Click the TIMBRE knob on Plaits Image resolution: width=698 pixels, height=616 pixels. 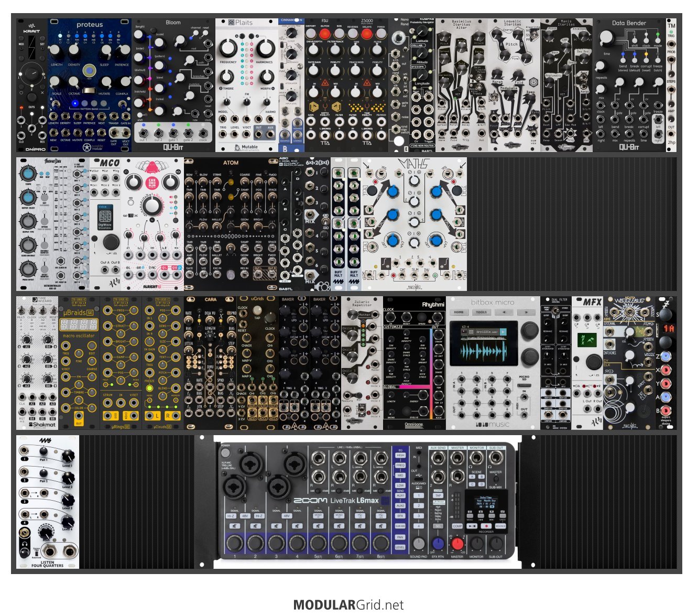226,77
